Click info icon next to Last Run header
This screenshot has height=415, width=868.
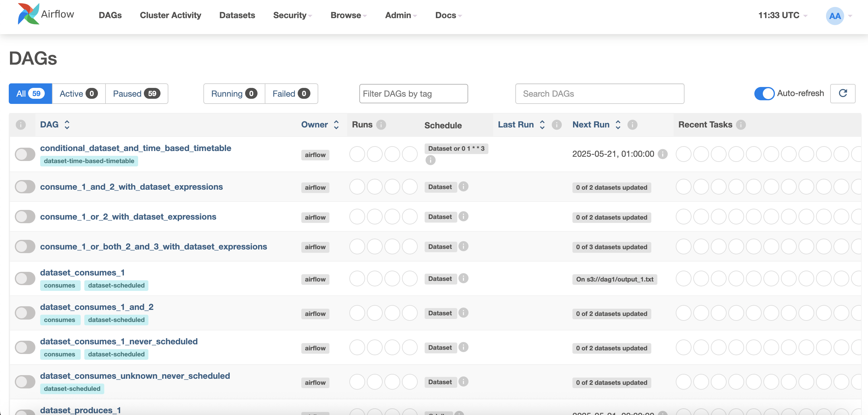[x=556, y=125]
